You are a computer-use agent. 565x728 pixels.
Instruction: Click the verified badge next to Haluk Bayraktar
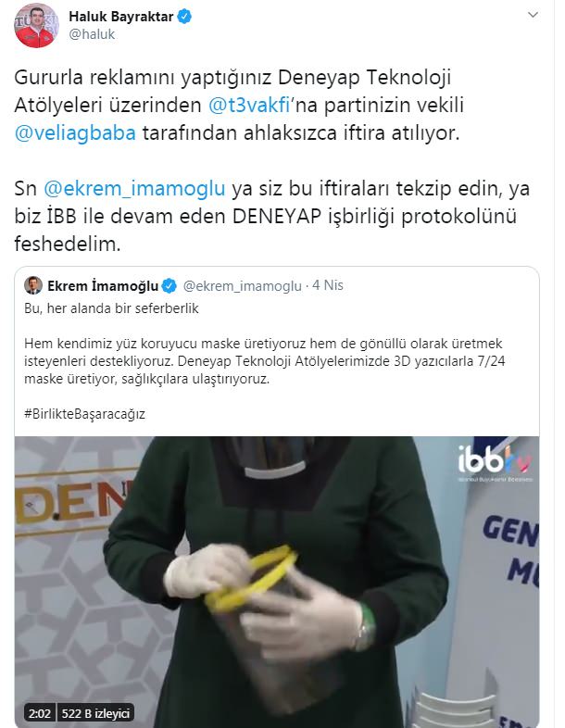(x=184, y=17)
